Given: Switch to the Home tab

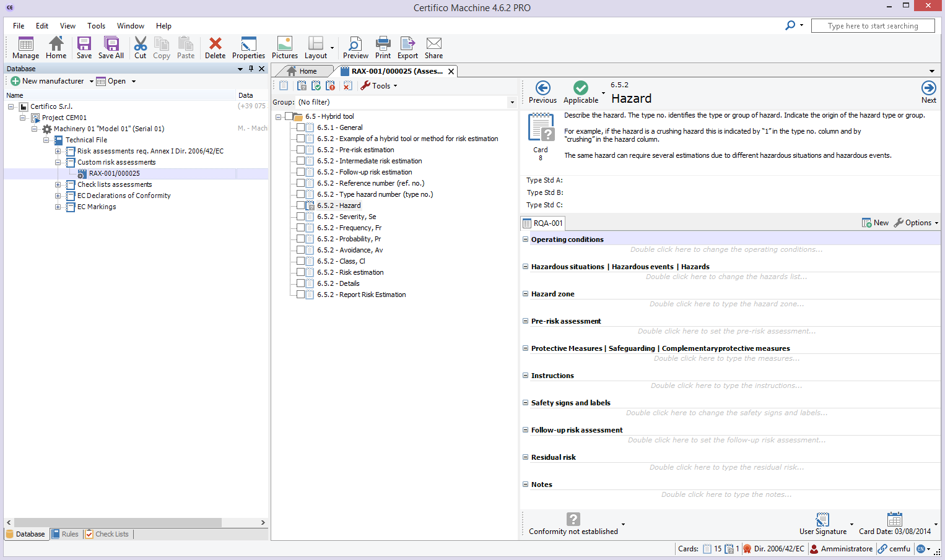Looking at the screenshot, I should point(302,71).
